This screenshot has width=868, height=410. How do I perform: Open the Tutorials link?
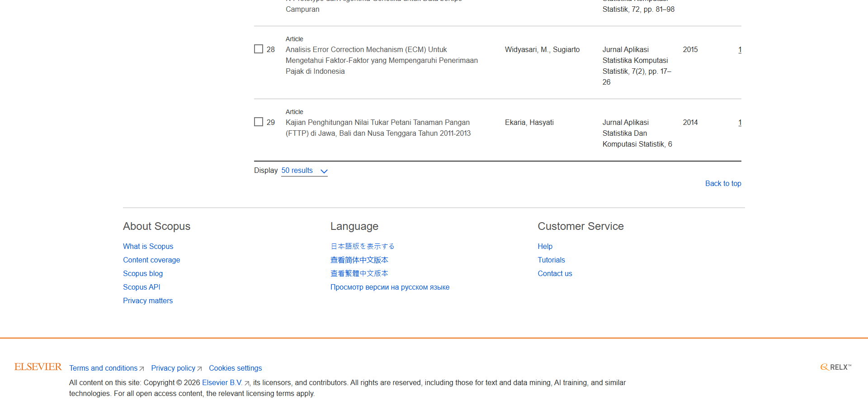(551, 260)
